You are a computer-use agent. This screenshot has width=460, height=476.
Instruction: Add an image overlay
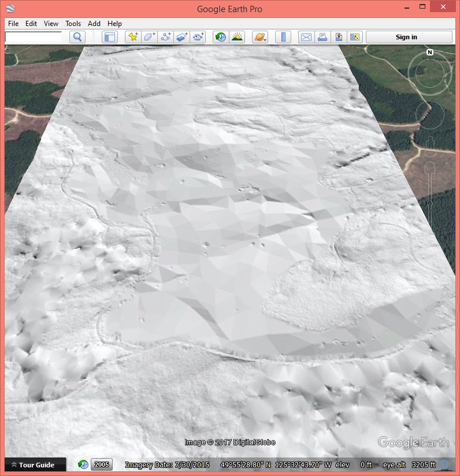pos(182,37)
